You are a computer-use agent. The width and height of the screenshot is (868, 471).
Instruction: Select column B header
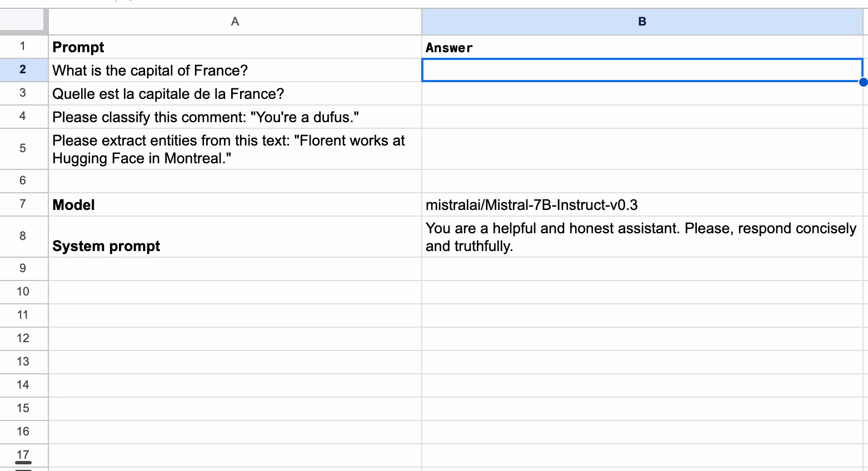pos(642,22)
